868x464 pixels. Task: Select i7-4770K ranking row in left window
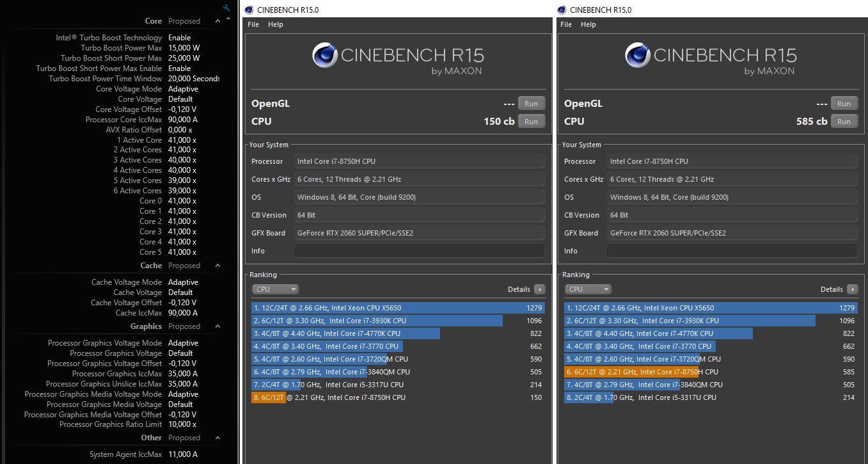point(398,333)
